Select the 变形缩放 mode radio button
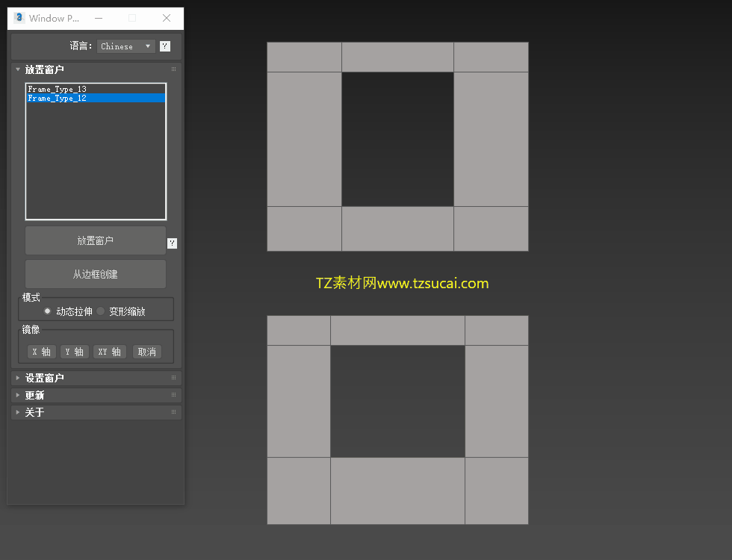732x560 pixels. tap(100, 311)
